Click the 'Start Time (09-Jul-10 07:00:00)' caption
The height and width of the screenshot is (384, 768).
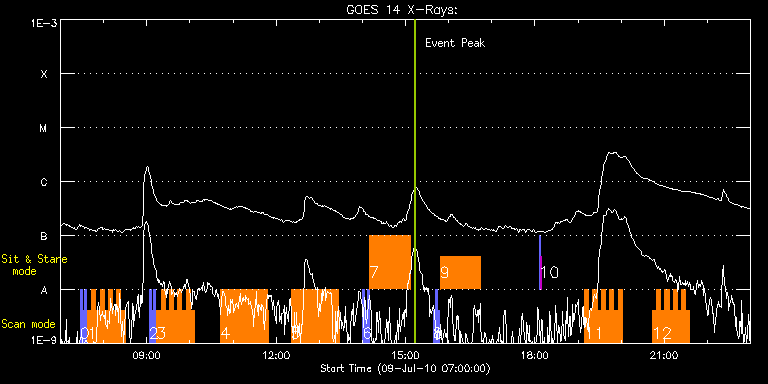pyautogui.click(x=405, y=368)
